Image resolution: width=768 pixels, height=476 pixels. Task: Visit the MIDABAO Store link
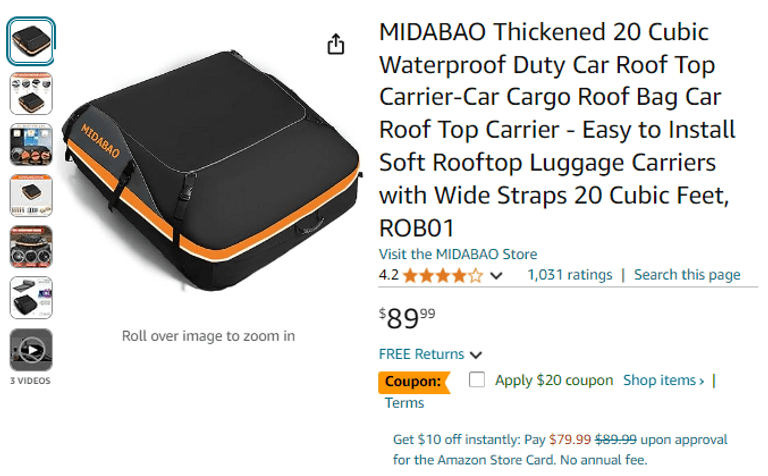pos(457,254)
